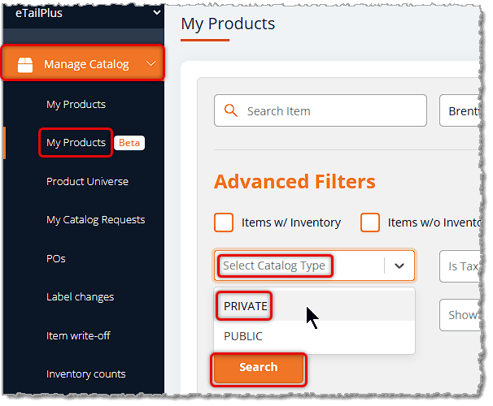Open the Select Catalog Type dropdown arrow

point(399,266)
